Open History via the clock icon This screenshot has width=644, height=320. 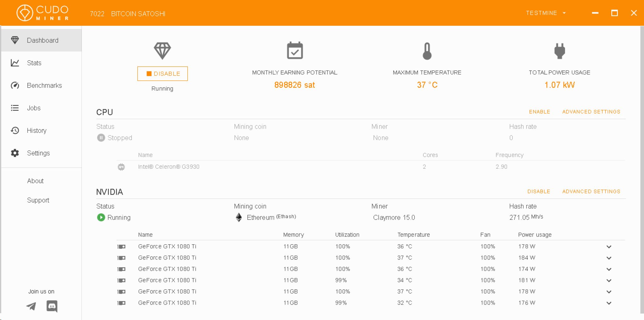(15, 131)
